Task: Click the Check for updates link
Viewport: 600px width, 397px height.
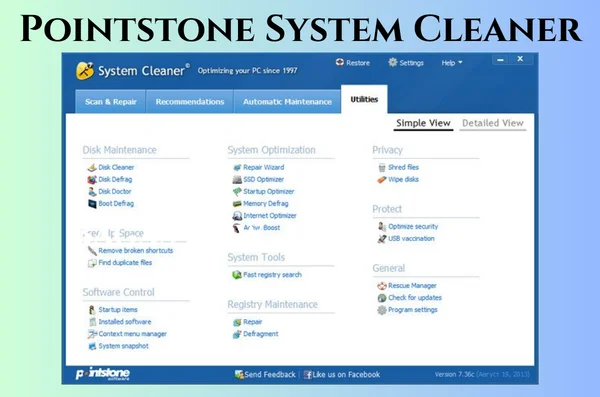Action: pyautogui.click(x=415, y=298)
